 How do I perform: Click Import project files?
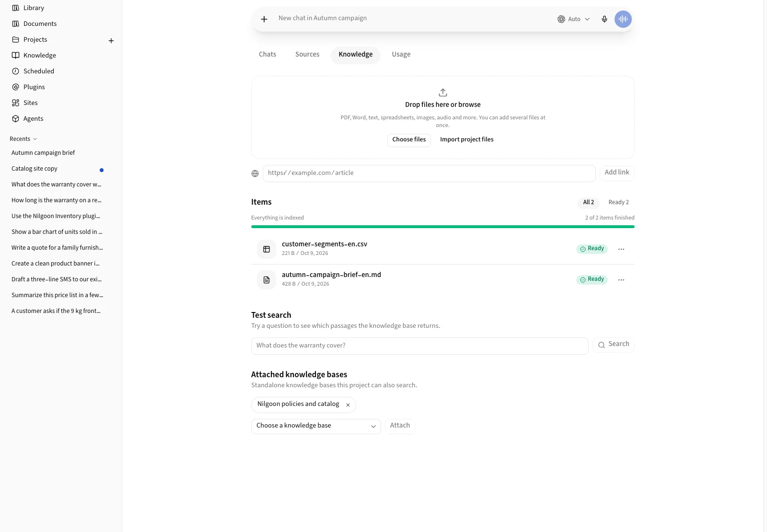467,139
